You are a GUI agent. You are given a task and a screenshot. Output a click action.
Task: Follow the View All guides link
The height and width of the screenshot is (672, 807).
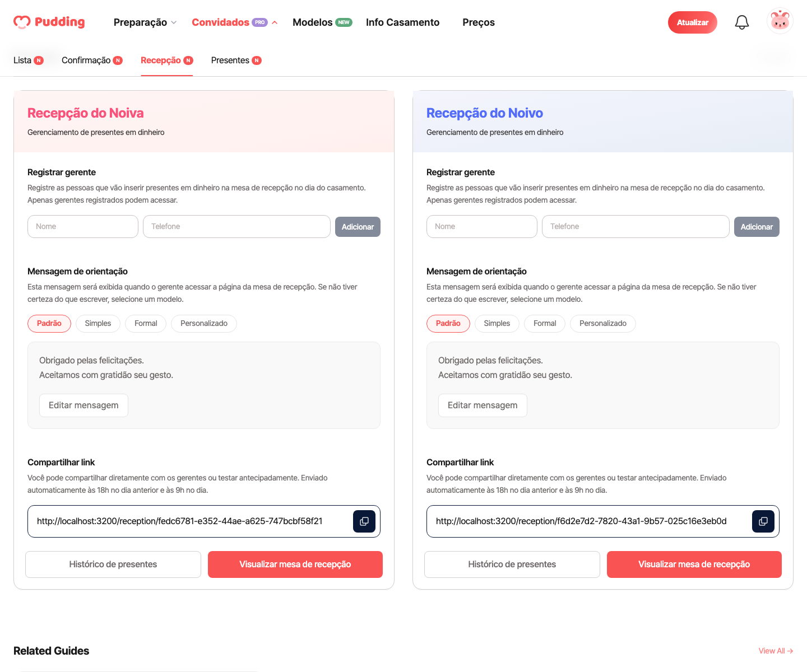pos(776,651)
